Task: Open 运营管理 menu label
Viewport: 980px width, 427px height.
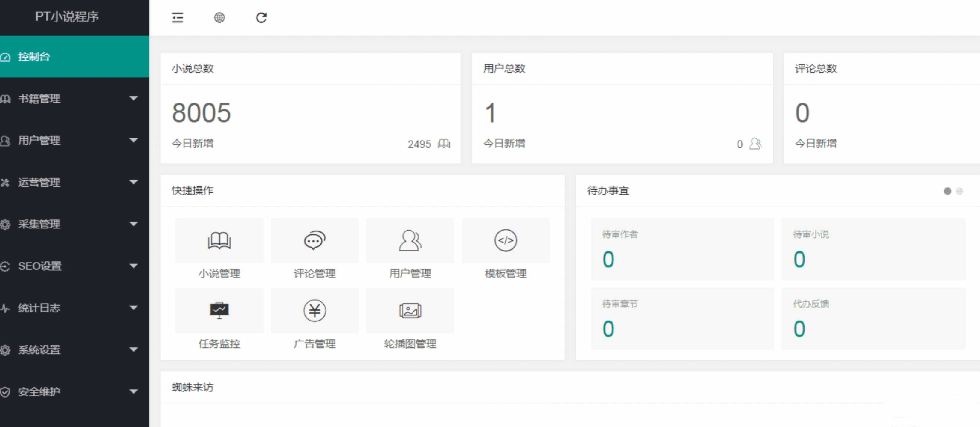Action: (x=39, y=183)
